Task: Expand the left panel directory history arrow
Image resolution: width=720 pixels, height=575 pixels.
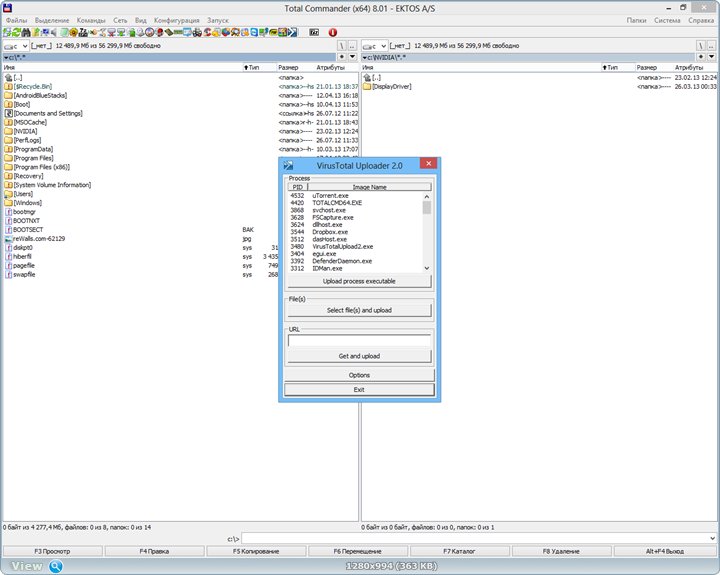Action: (352, 57)
